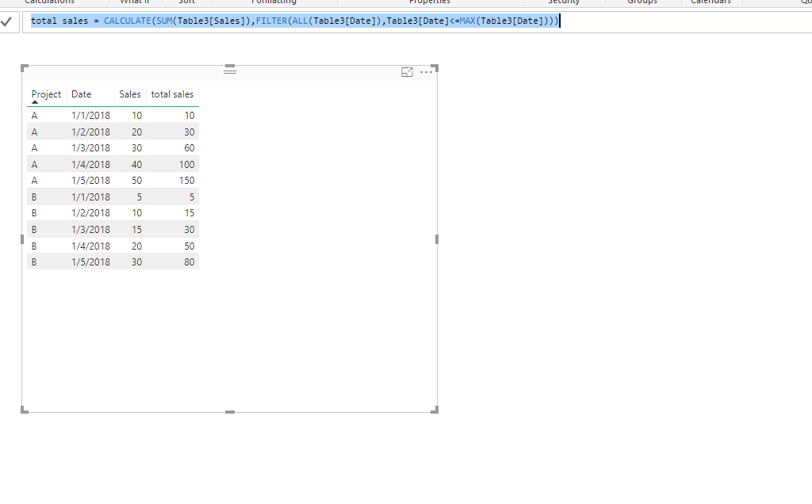Select date 1/1/2018 in Project A row
This screenshot has width=812, height=504.
coord(90,116)
